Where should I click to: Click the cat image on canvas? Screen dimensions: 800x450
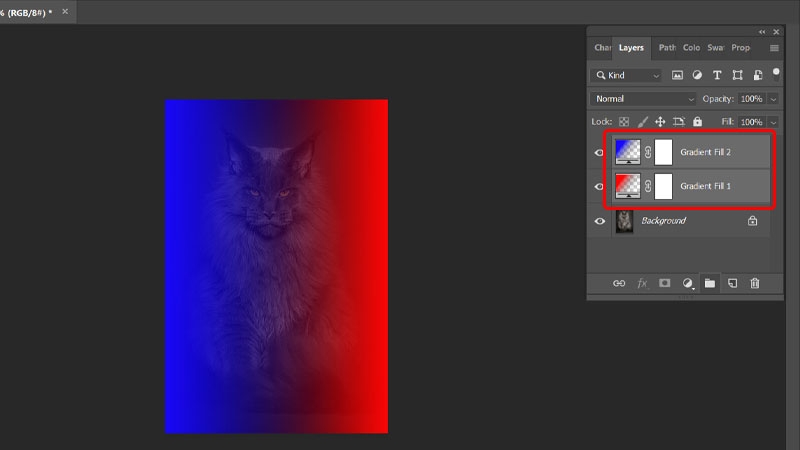(276, 266)
